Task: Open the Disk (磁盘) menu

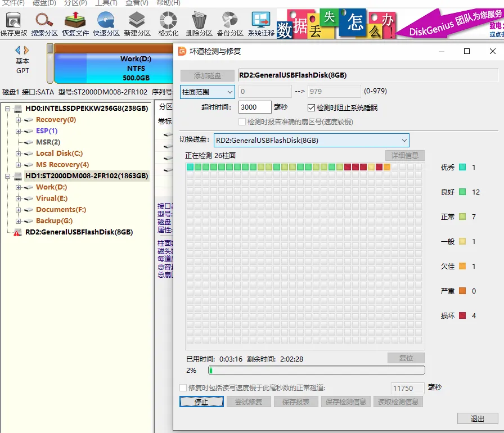Action: click(x=44, y=3)
